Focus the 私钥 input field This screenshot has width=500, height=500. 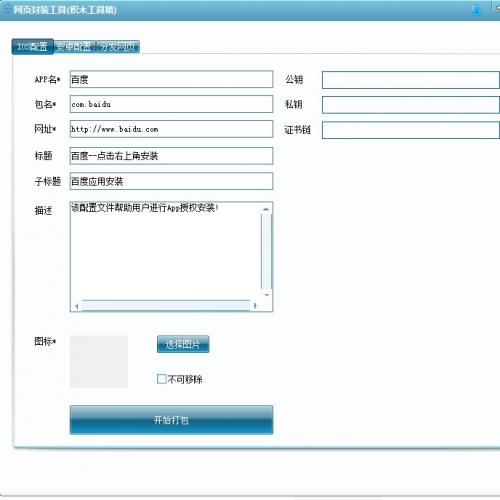[411, 105]
